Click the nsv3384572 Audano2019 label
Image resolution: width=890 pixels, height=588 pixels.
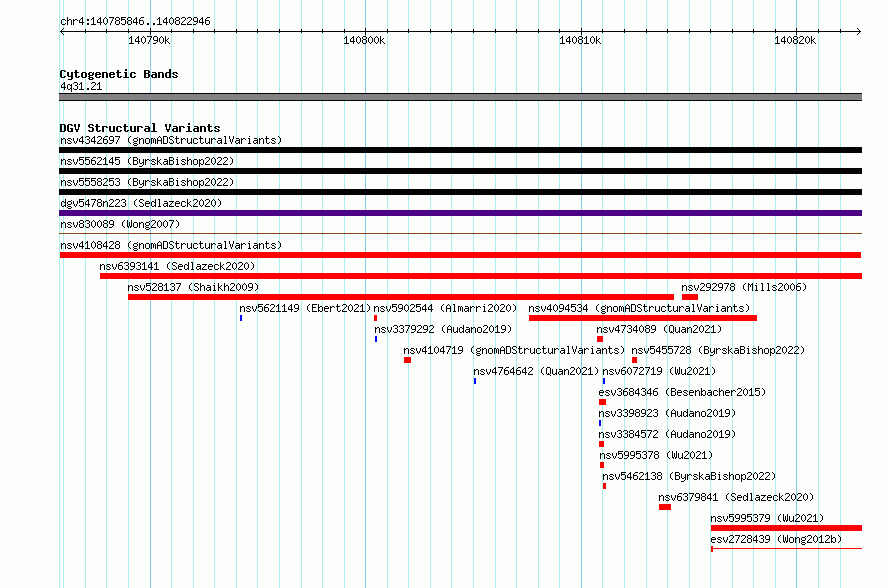(667, 434)
